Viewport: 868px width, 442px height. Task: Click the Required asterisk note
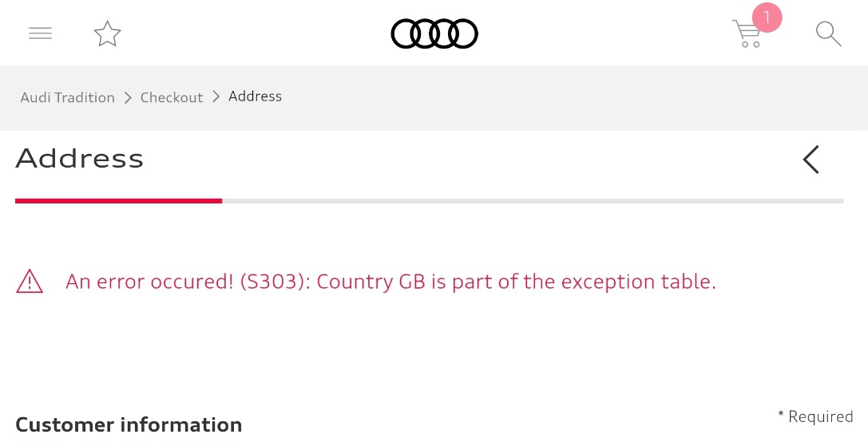[815, 416]
